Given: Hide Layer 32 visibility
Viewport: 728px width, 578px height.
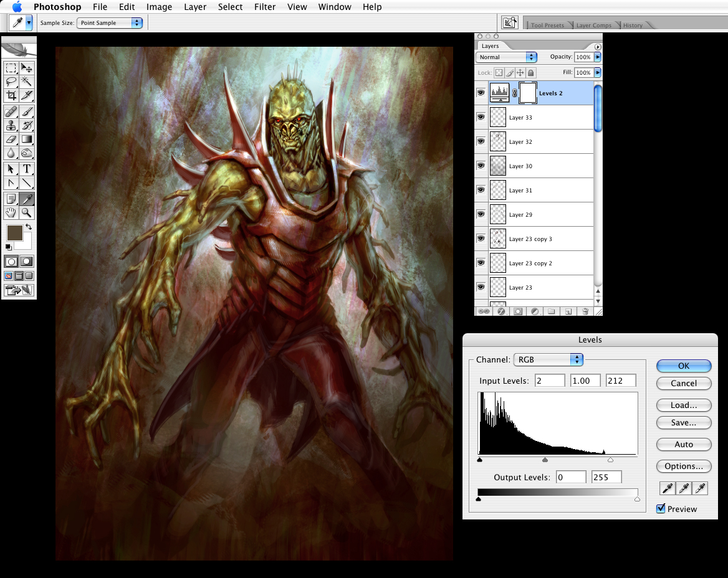Looking at the screenshot, I should (x=481, y=141).
